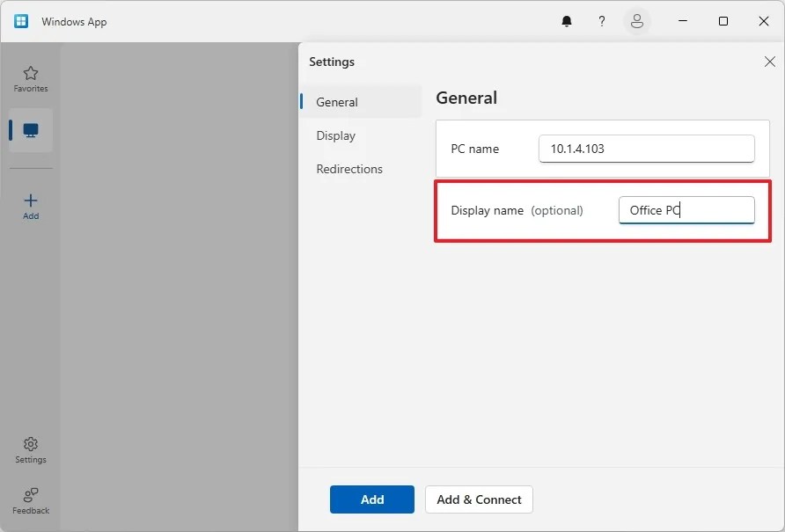Screen dimensions: 785x532
Task: Click the 'Display name' label
Action: click(488, 210)
